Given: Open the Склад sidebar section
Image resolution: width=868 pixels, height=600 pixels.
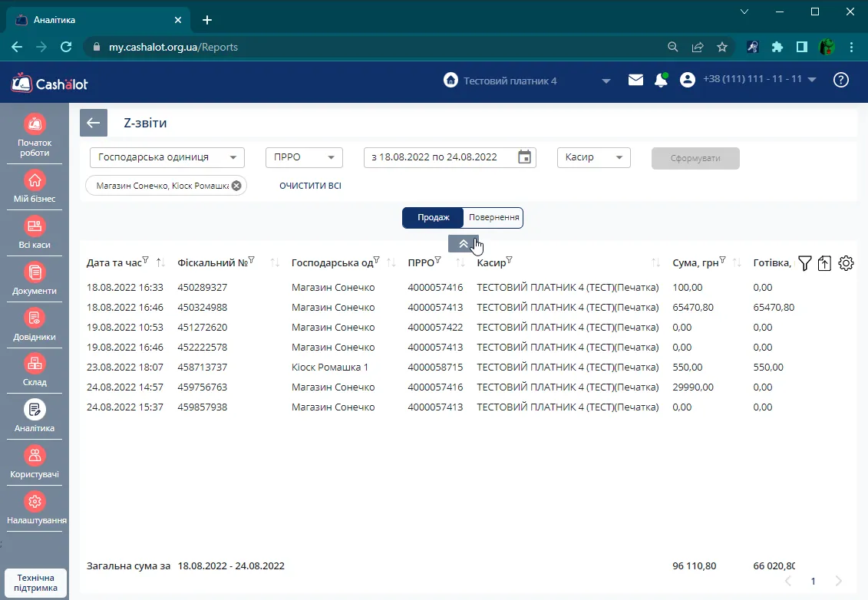Looking at the screenshot, I should [35, 371].
